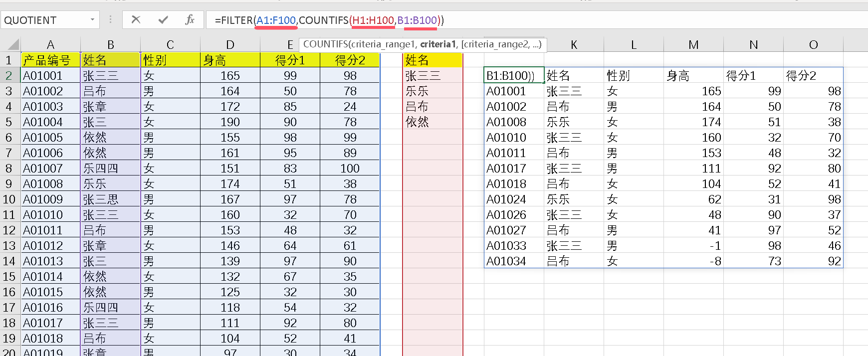Click bold criteria1 argument in tooltip
This screenshot has height=356, width=868.
coord(437,44)
